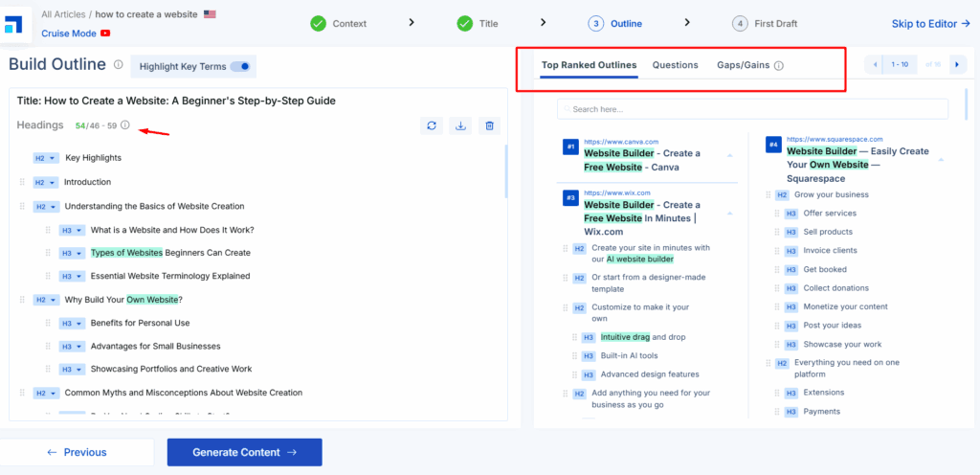
Task: Go back to the Context step
Action: coord(338,24)
